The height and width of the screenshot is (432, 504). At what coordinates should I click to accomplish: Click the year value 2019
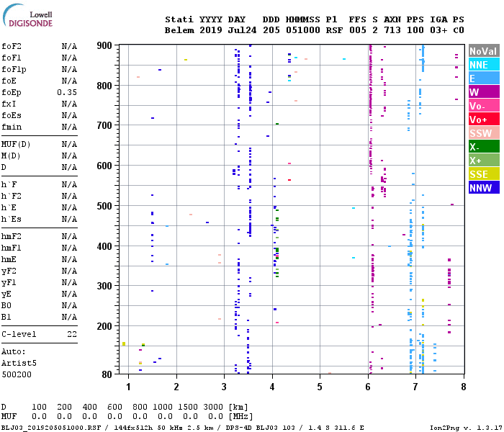211,30
